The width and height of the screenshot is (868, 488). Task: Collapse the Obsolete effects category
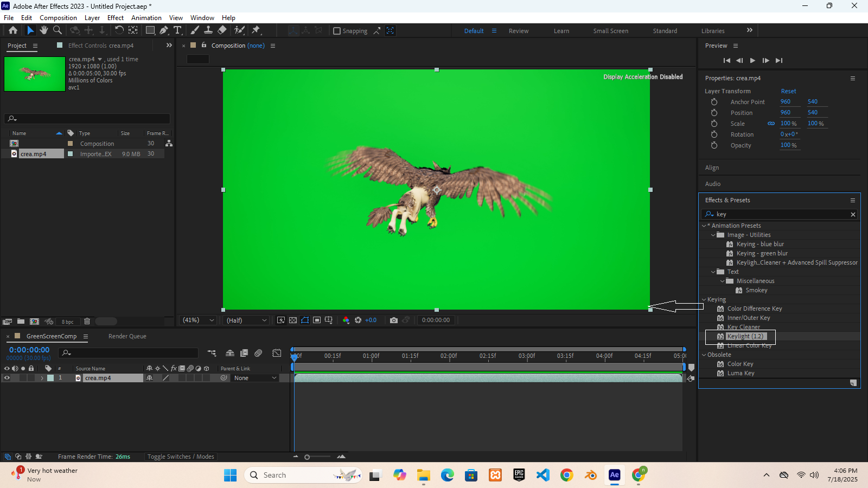pos(704,355)
